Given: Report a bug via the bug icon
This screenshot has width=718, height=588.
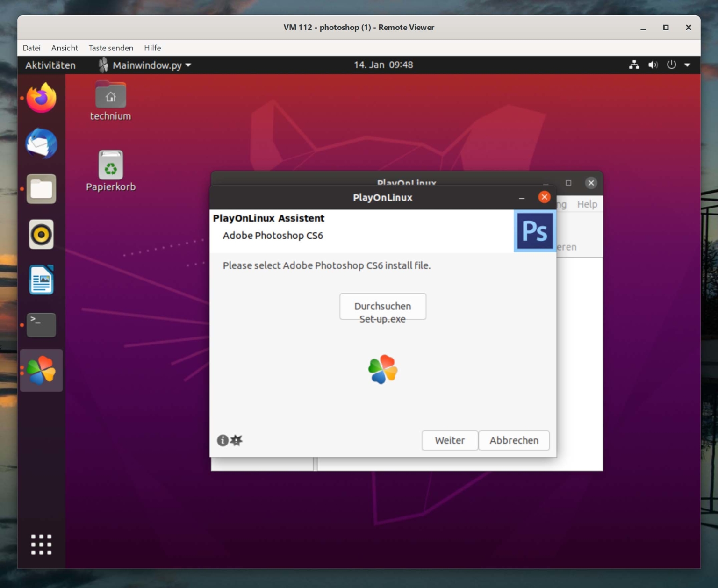Looking at the screenshot, I should (236, 440).
